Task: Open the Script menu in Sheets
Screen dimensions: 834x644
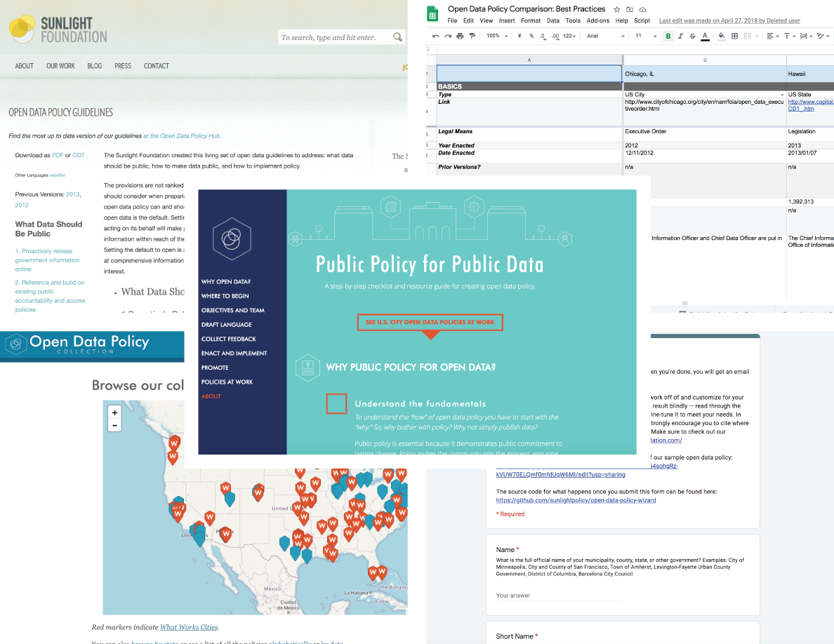Action: point(642,21)
